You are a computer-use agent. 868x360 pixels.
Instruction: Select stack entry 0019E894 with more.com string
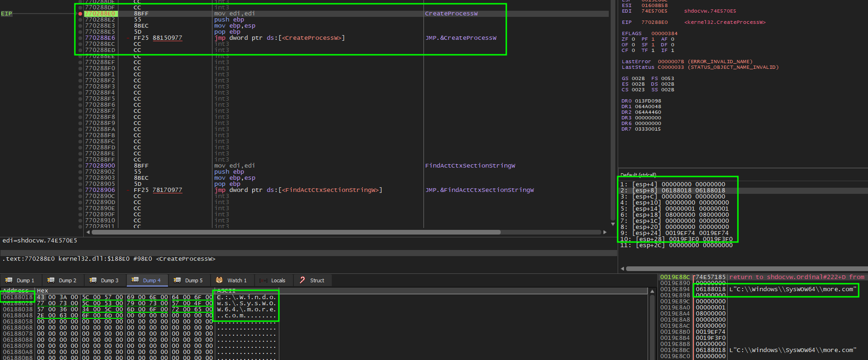coord(763,289)
